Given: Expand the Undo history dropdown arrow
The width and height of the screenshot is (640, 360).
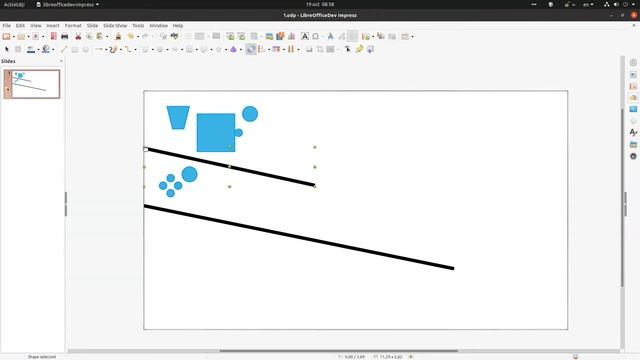Looking at the screenshot, I should pos(138,37).
